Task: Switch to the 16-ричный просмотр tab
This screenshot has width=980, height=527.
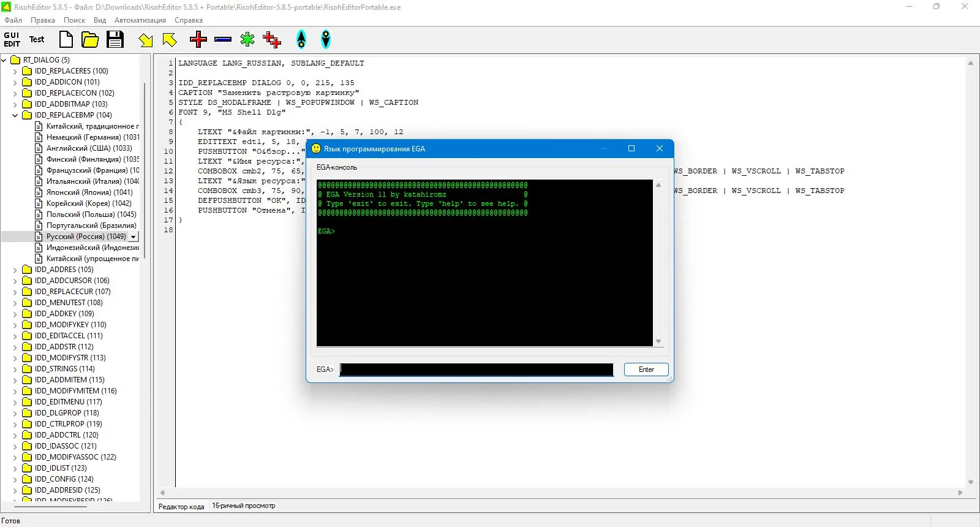Action: (x=244, y=506)
